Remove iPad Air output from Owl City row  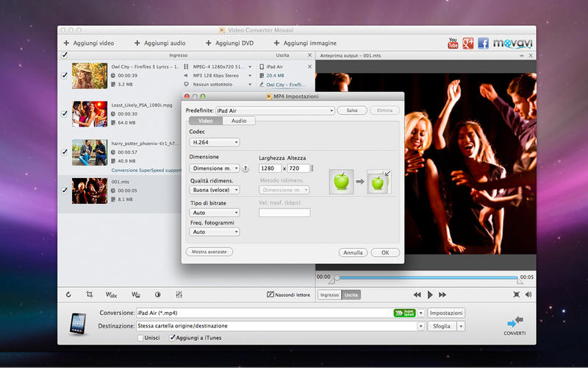309,66
